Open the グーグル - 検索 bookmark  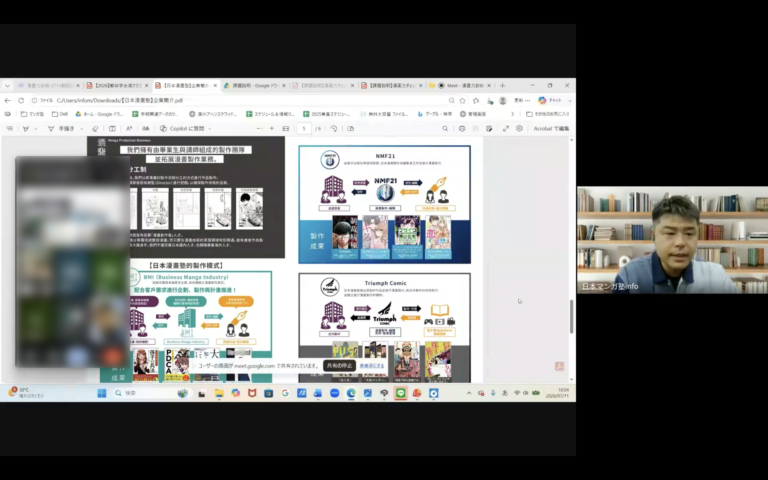tap(435, 114)
